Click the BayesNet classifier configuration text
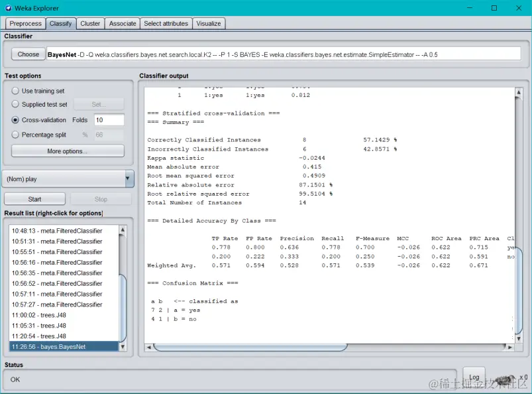Image resolution: width=532 pixels, height=394 pixels. 284,54
